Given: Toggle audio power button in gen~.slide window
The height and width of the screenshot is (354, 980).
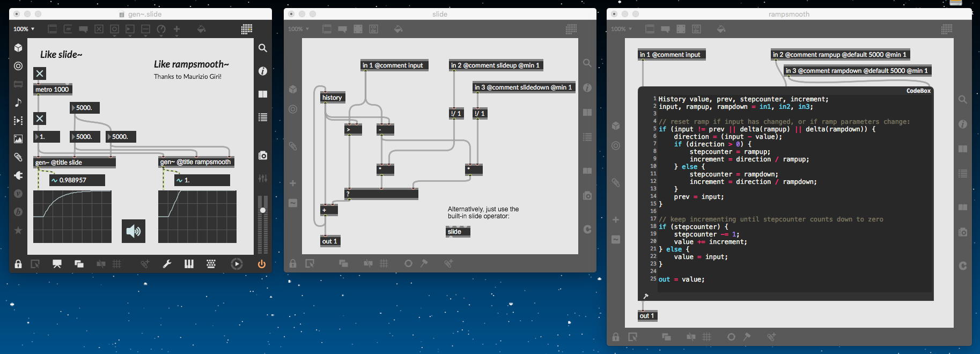Looking at the screenshot, I should tap(261, 263).
